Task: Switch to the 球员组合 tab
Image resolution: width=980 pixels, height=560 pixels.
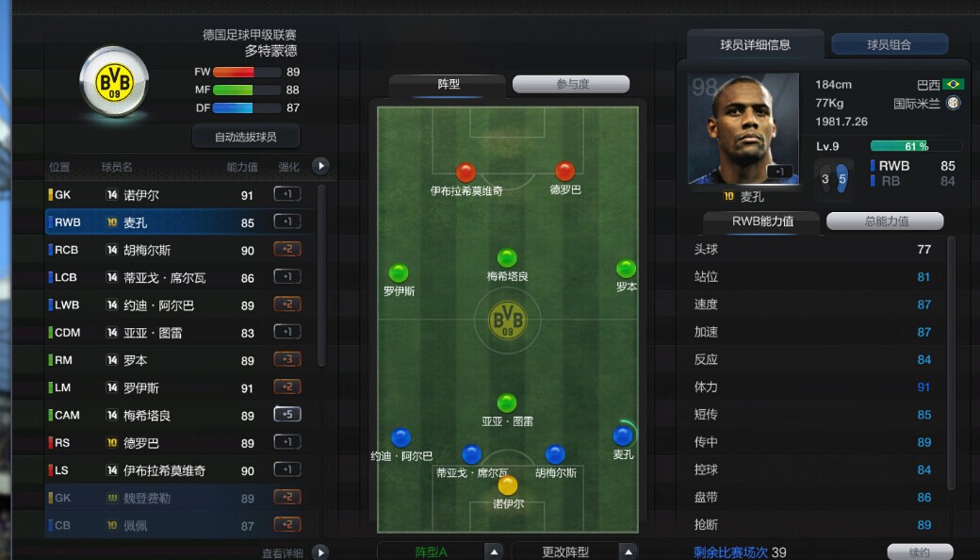Action: pos(890,45)
